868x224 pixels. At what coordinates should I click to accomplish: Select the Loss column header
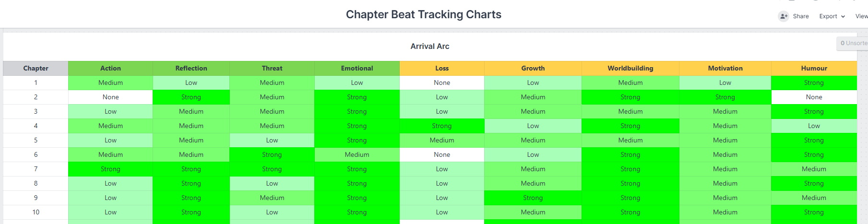pos(442,68)
